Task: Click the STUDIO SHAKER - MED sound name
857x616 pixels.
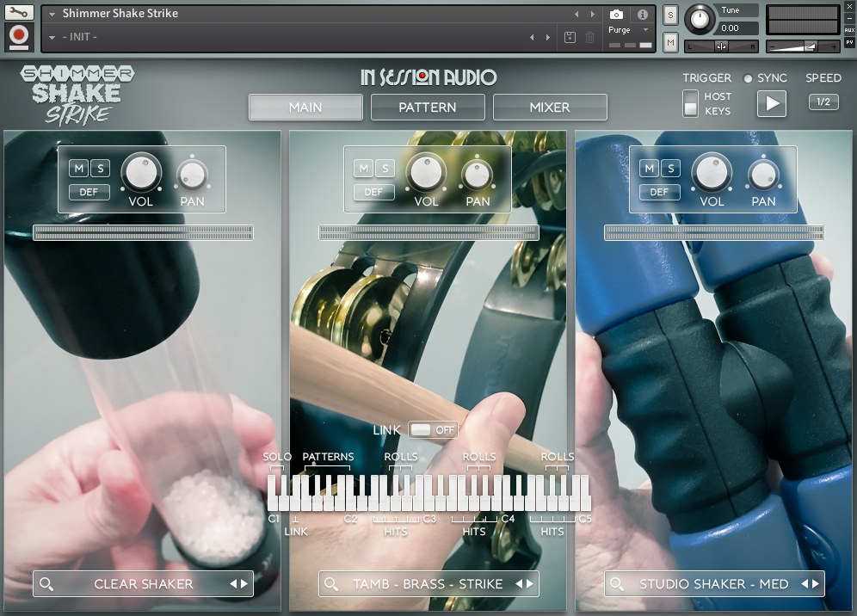Action: tap(714, 584)
